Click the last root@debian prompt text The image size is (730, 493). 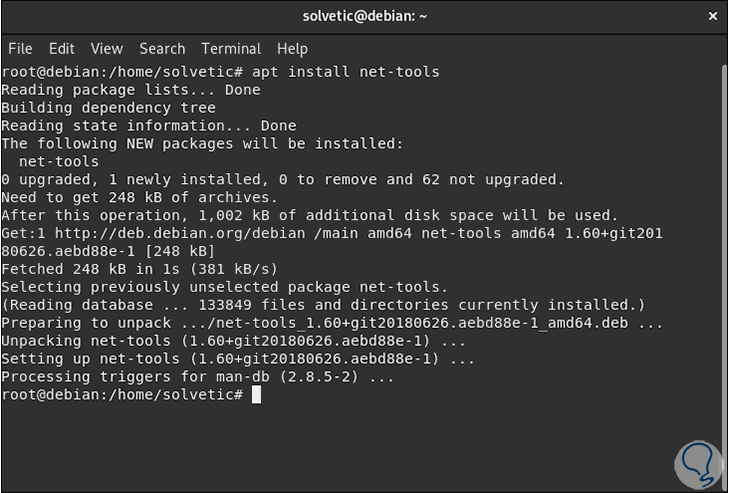(122, 395)
